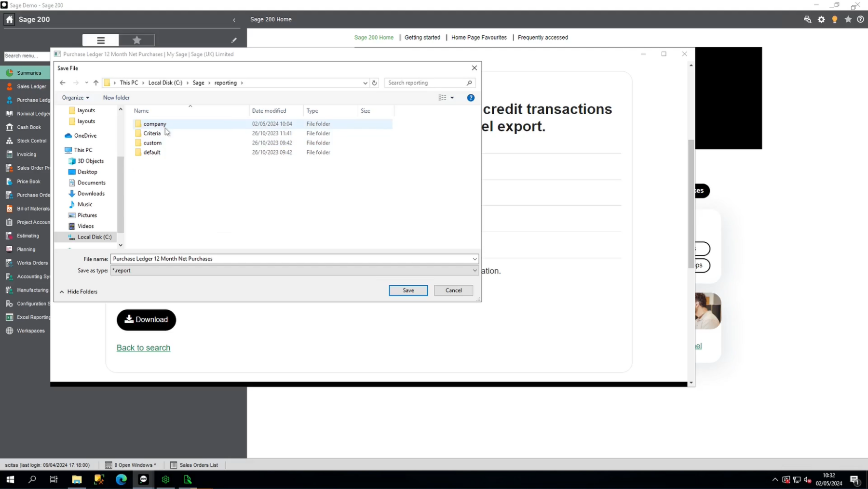Open the favourites star tab in menu
Image resolution: width=868 pixels, height=489 pixels.
pos(137,40)
